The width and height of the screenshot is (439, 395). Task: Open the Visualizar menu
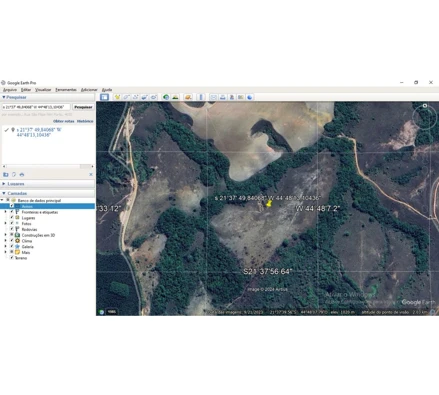43,90
